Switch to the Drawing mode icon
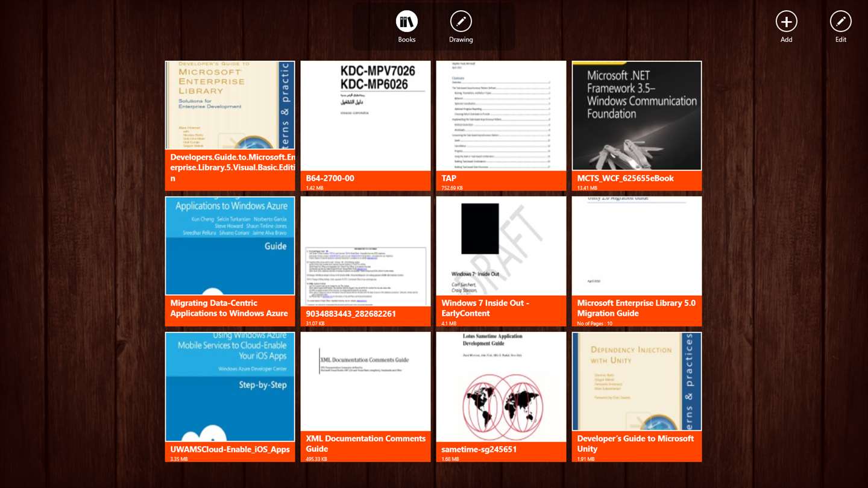The image size is (868, 488). 461,22
